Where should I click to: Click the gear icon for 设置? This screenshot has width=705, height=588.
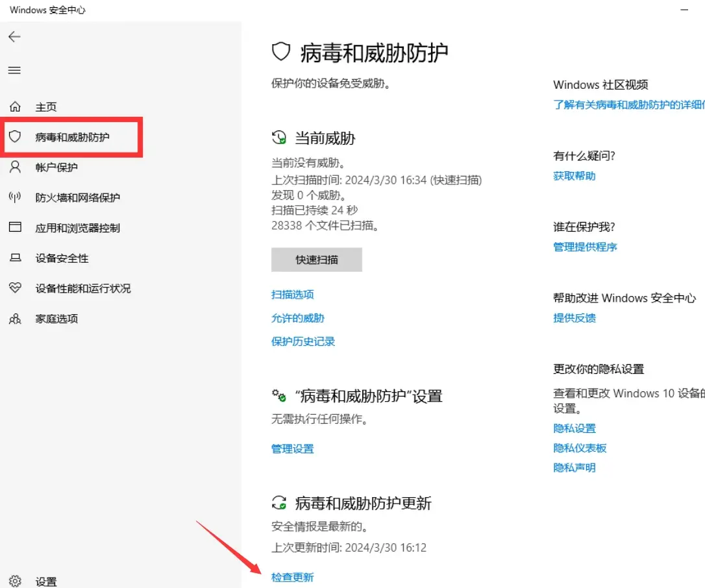coord(15,581)
